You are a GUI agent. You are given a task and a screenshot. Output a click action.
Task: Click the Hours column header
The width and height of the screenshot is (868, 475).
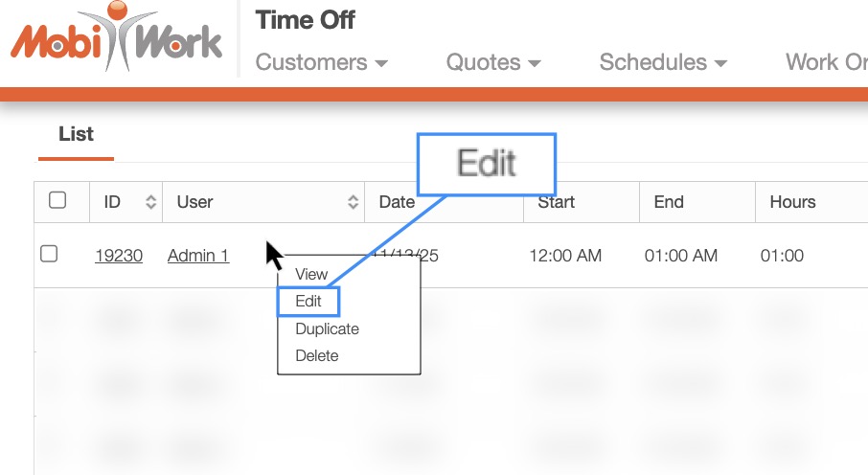[x=792, y=202]
